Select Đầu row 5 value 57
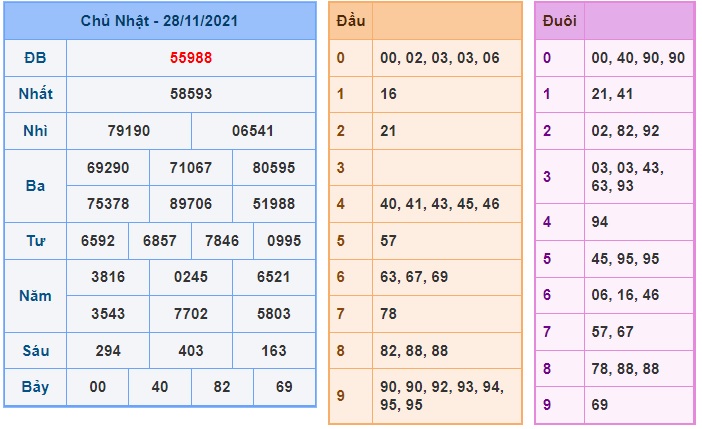This screenshot has width=702, height=429. pyautogui.click(x=388, y=240)
